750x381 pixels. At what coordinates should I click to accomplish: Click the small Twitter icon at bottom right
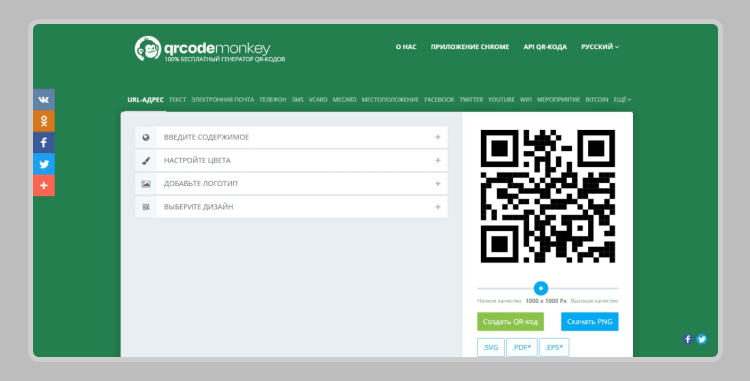tap(702, 339)
